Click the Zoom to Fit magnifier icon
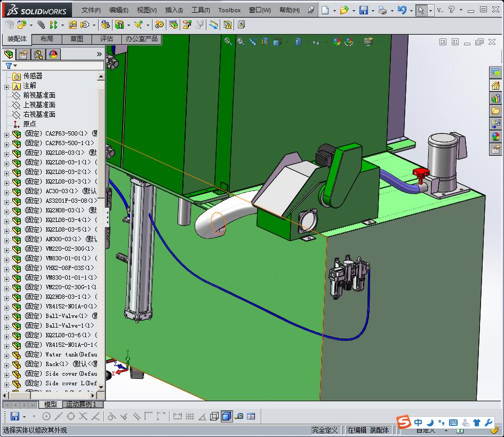 (x=228, y=42)
